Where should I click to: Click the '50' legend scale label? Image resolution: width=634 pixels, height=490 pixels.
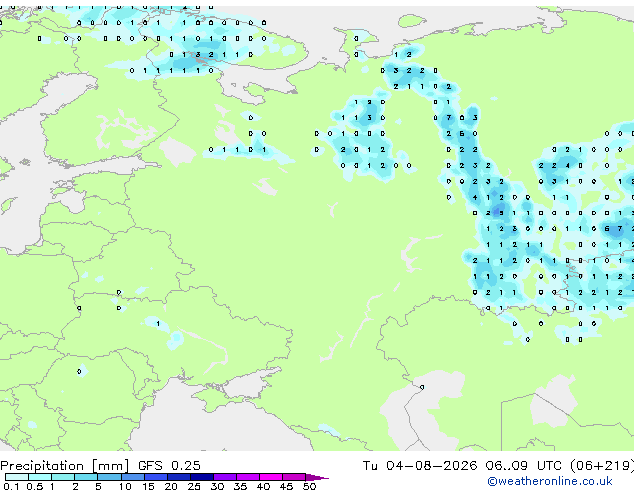pyautogui.click(x=309, y=486)
